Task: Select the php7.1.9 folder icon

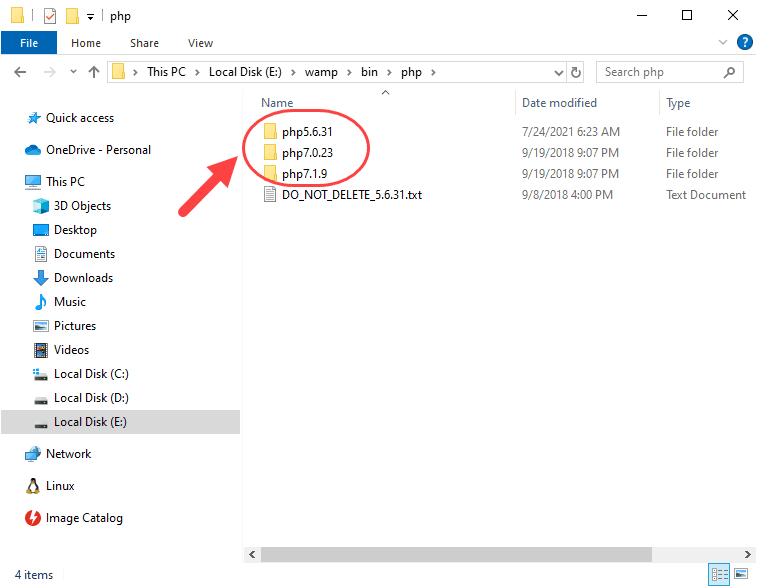Action: click(270, 173)
